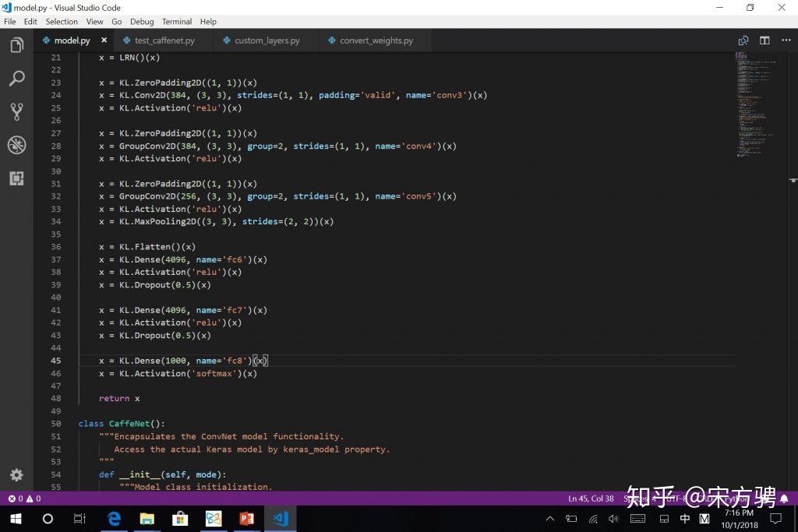Open the Action Center notifications icon

pos(775,519)
